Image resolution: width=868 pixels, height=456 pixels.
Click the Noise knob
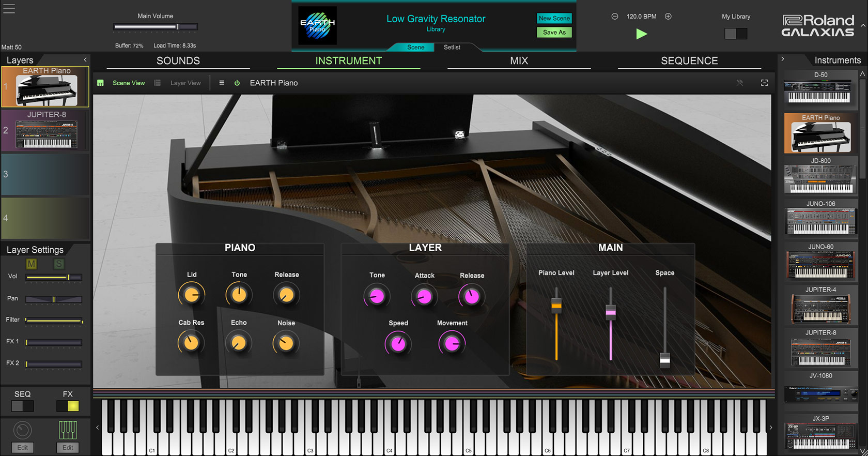click(x=286, y=343)
